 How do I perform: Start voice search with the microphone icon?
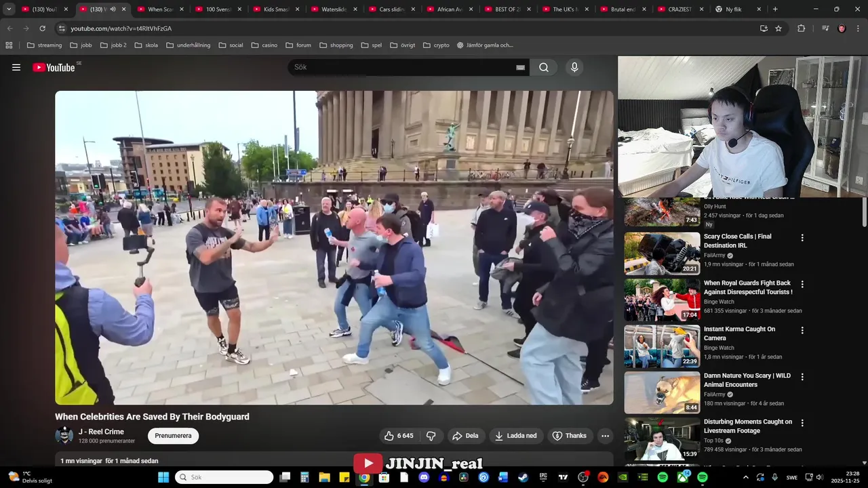(574, 67)
